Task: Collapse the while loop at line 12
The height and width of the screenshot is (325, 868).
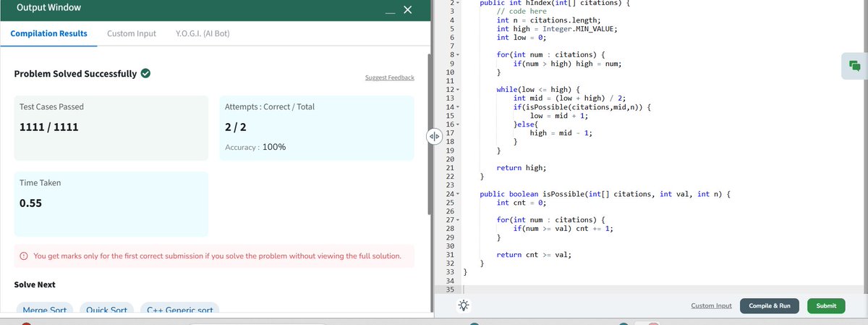Action: (459, 89)
